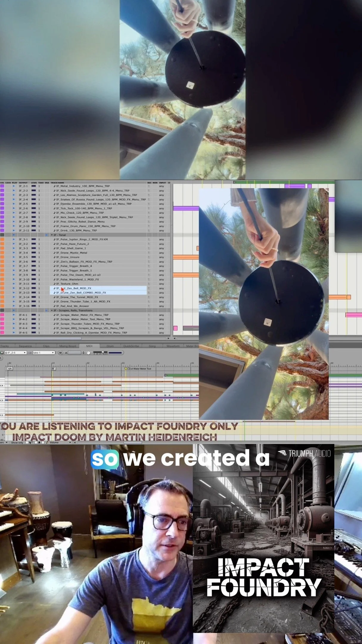Toggle play-enable arrow for track IF_2-11
Viewport: 362px width, 644px height.
(x=13, y=230)
